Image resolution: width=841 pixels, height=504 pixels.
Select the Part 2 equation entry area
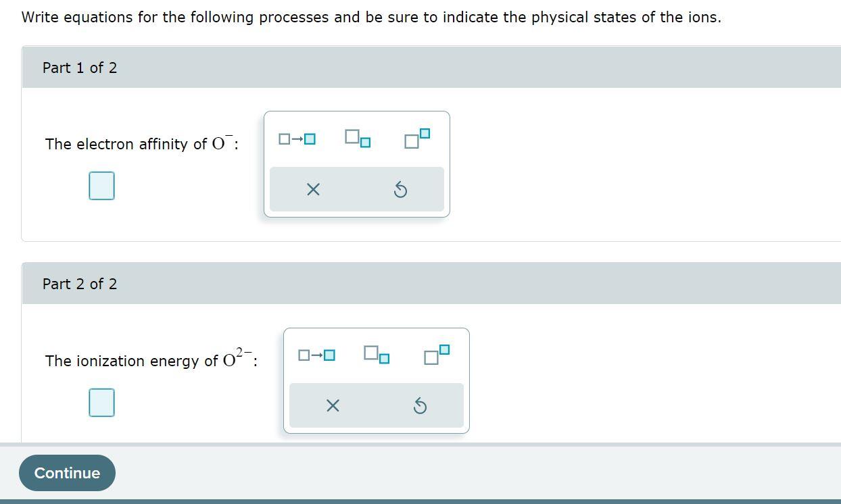(x=377, y=380)
